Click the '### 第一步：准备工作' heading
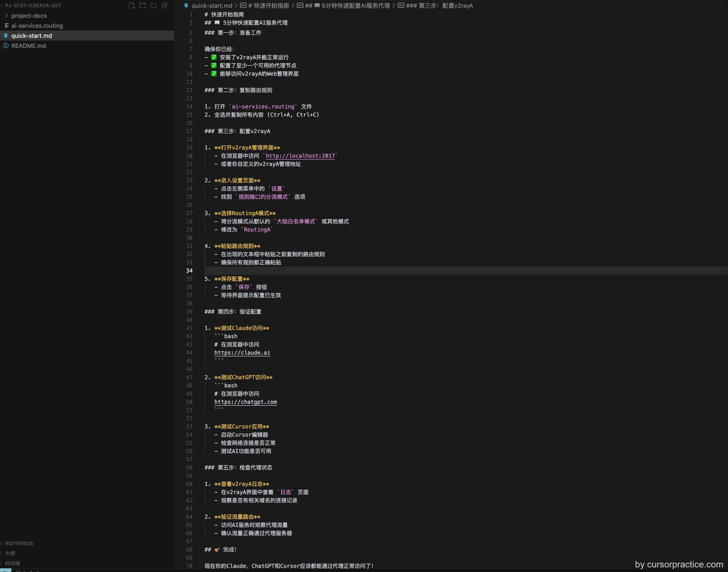728x572 pixels. pyautogui.click(x=233, y=33)
